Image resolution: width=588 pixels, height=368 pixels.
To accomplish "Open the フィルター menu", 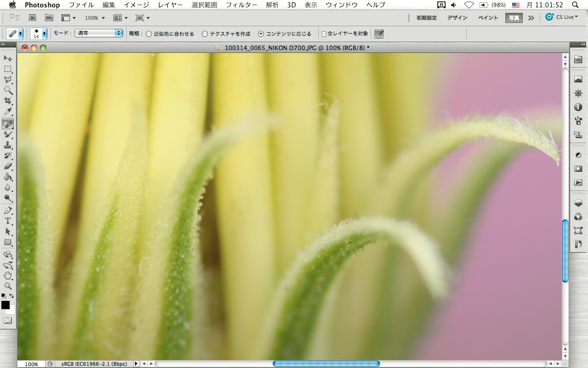I will pyautogui.click(x=242, y=5).
